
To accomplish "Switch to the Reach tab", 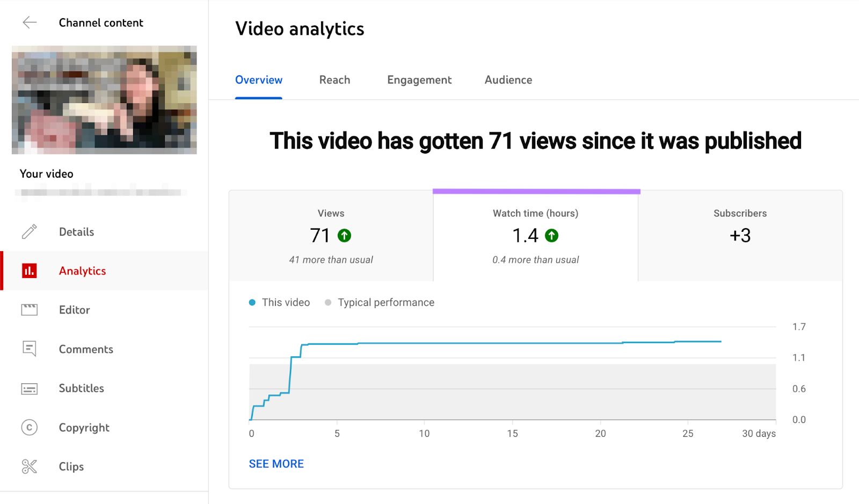I will click(334, 79).
